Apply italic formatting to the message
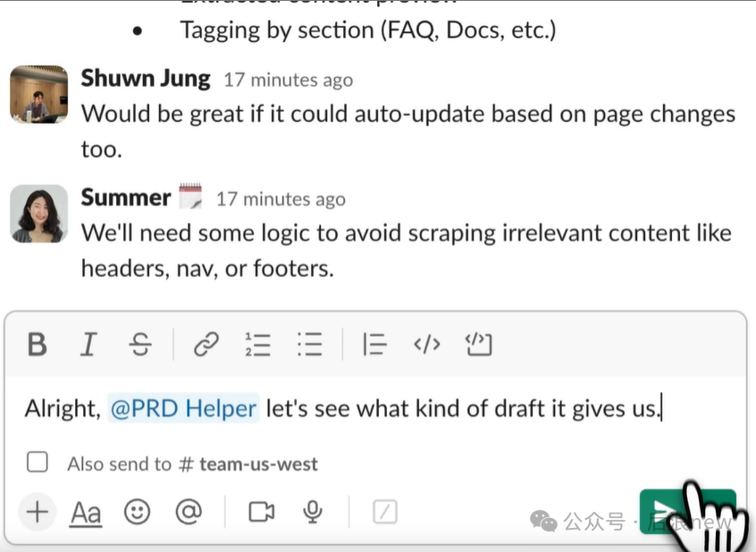 click(88, 345)
